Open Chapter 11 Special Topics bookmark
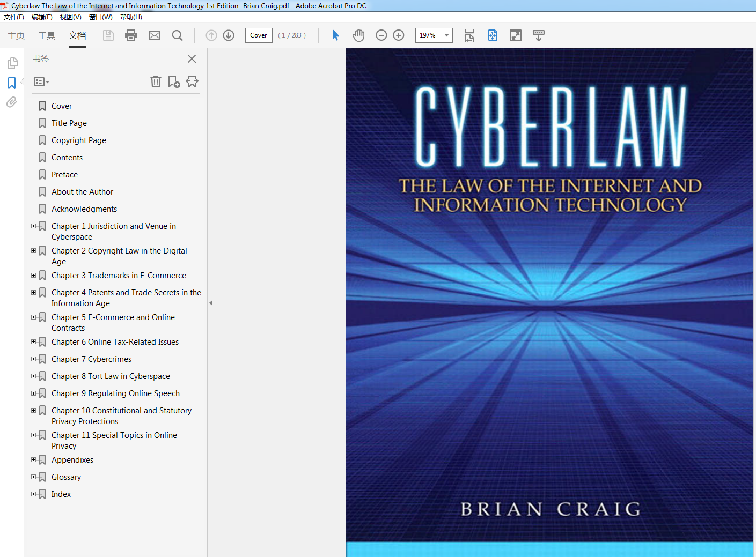Screen dimensions: 756x557 [114, 441]
